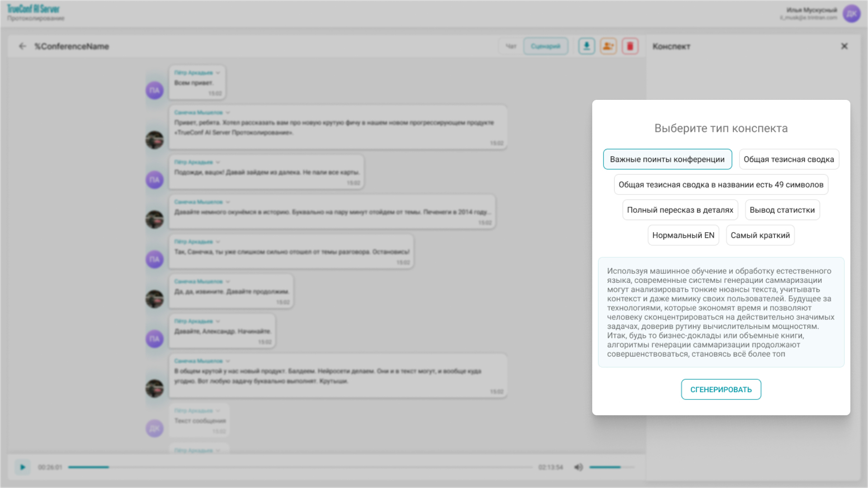This screenshot has height=488, width=868.
Task: Click the orange add participant icon
Action: point(608,46)
